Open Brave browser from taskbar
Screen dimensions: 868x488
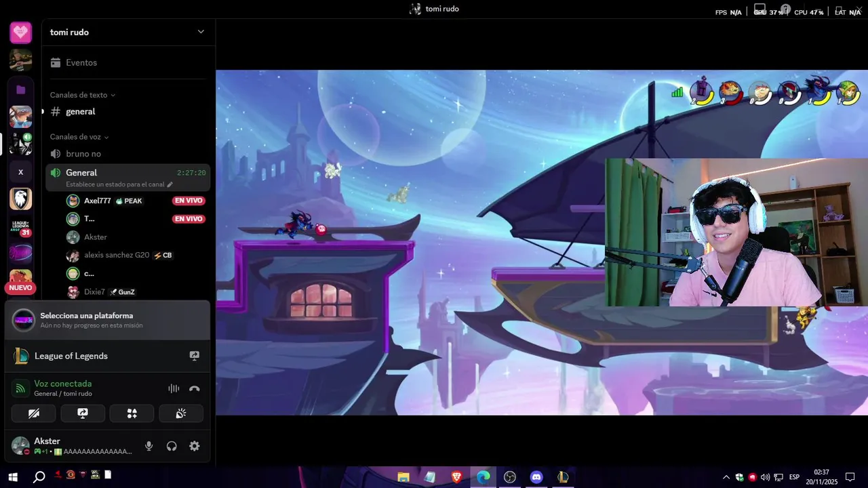click(457, 477)
